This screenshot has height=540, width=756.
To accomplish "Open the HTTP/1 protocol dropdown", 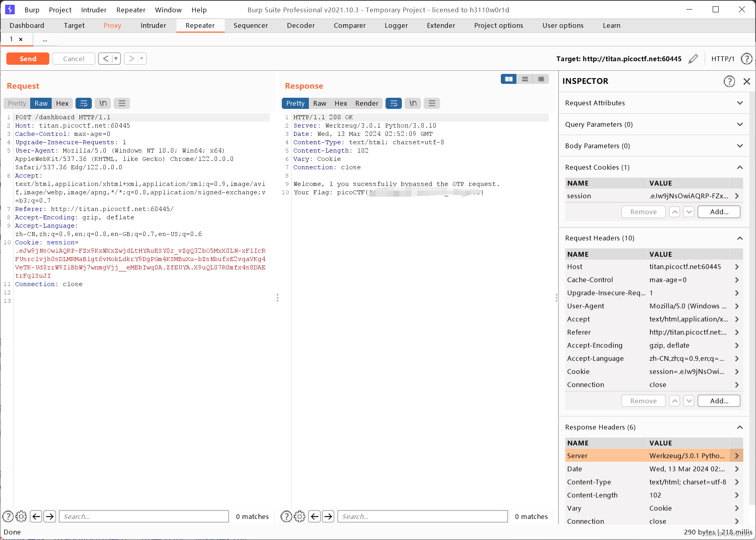I will [723, 58].
